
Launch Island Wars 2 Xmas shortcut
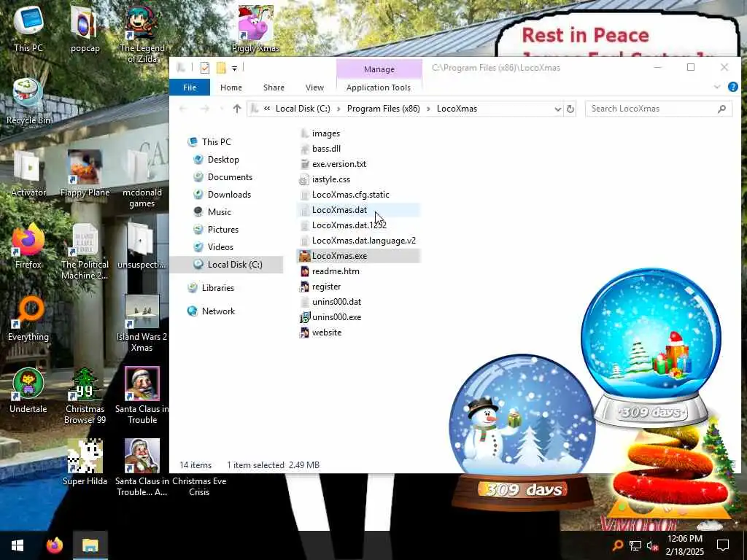coord(142,324)
